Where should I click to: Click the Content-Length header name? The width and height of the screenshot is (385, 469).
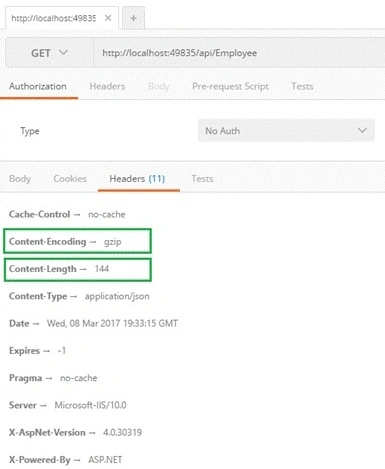(43, 269)
